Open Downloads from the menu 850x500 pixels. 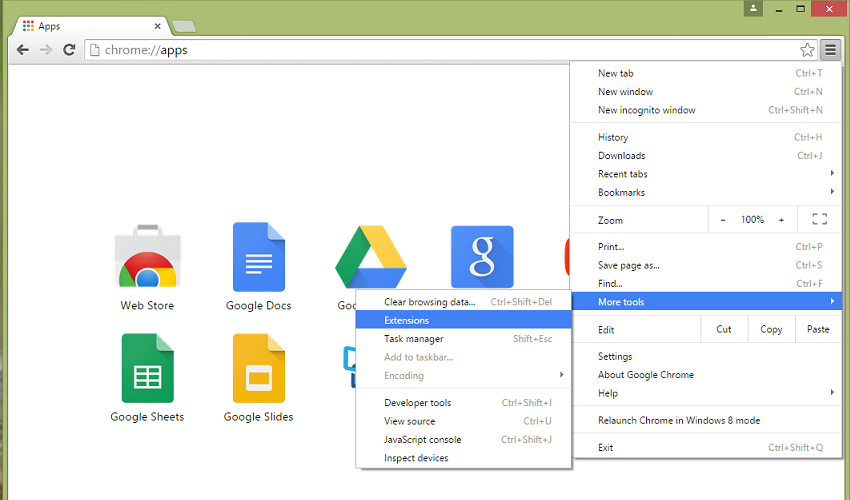pyautogui.click(x=706, y=156)
